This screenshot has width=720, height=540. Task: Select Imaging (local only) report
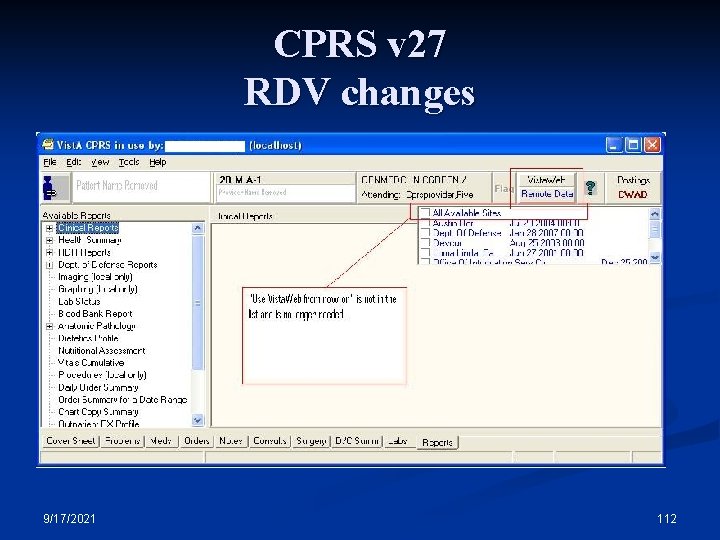click(95, 277)
